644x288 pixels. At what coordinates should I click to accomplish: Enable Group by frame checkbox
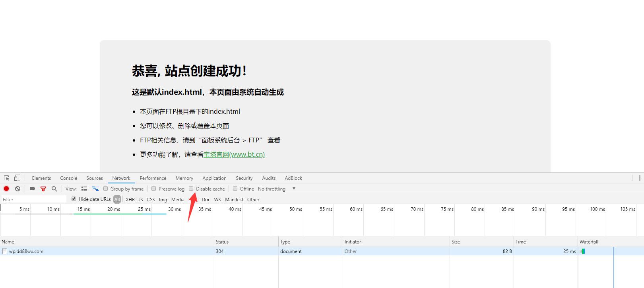coord(106,189)
